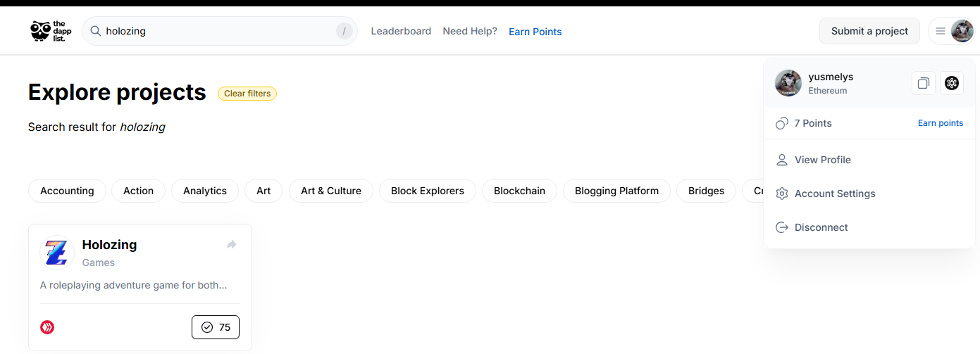
Task: Click the share arrow on Holozing card
Action: (231, 245)
